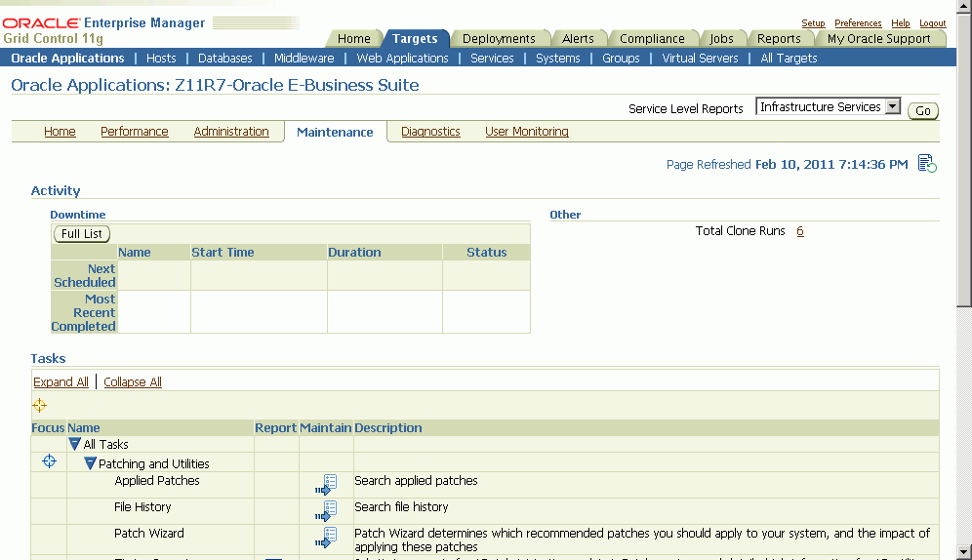Click the File History task name

pyautogui.click(x=142, y=506)
